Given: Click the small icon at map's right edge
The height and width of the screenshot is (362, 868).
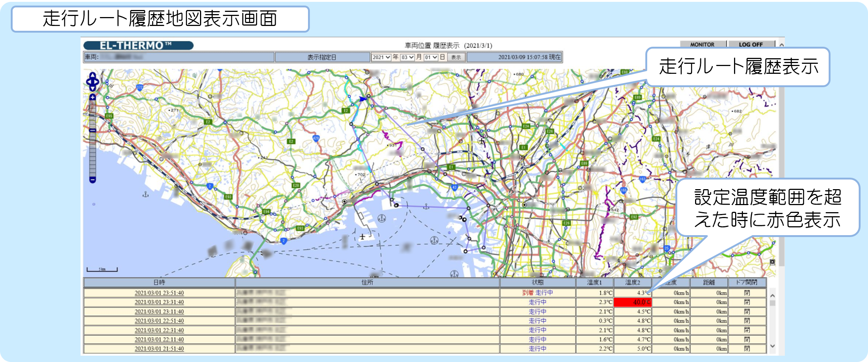Looking at the screenshot, I should (772, 262).
